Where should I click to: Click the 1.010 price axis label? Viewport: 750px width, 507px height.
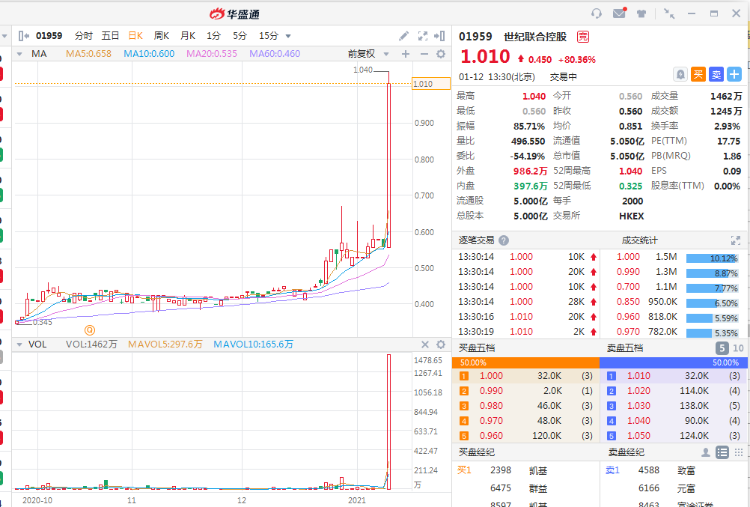pos(431,84)
